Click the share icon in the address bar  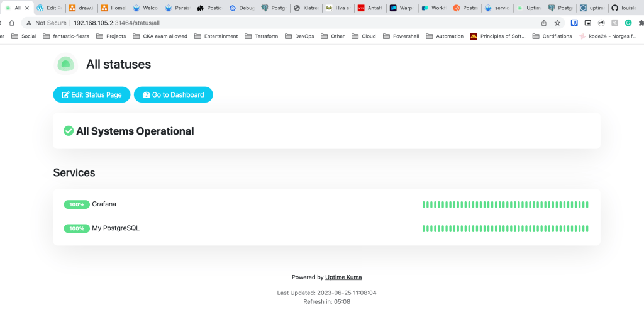click(543, 23)
